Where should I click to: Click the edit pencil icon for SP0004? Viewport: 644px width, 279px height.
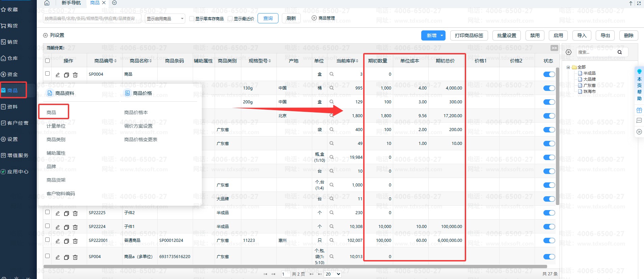[58, 75]
